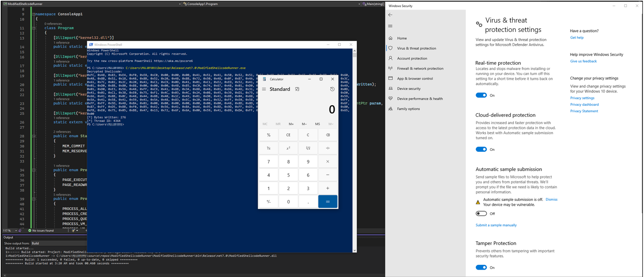The image size is (644, 277).
Task: Toggle Windows Security navigation hamburger menu
Action: pos(390,26)
